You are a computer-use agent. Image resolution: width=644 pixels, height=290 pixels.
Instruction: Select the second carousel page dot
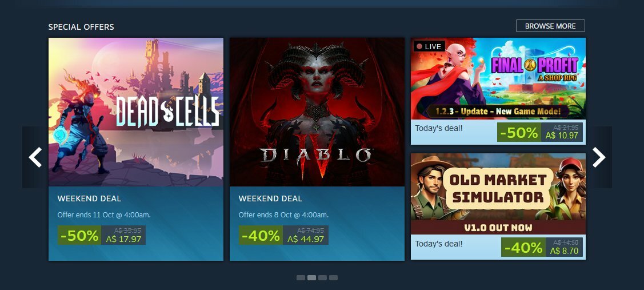click(312, 277)
